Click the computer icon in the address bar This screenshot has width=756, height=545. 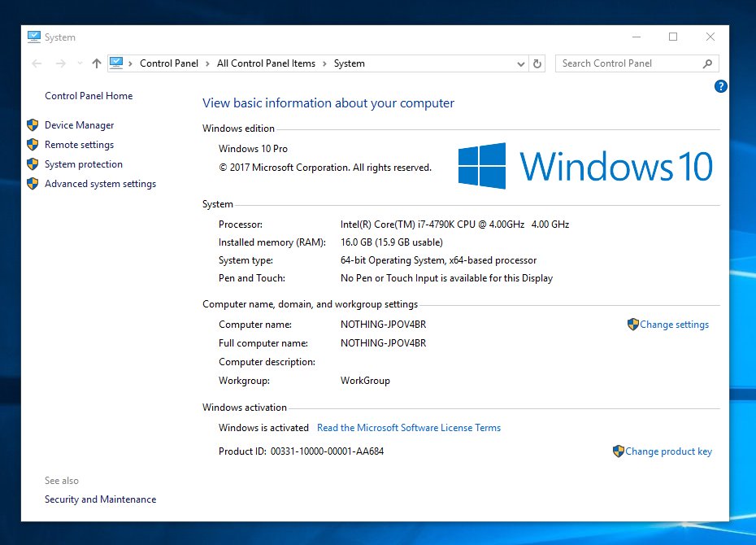(x=116, y=63)
